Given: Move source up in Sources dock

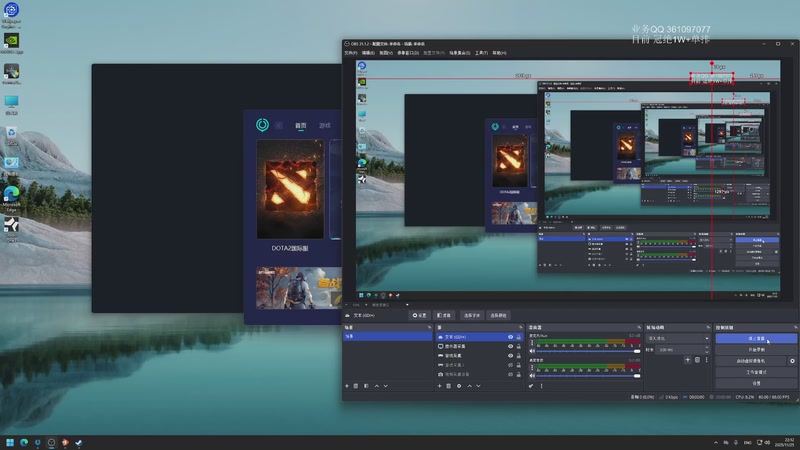Looking at the screenshot, I should point(469,386).
